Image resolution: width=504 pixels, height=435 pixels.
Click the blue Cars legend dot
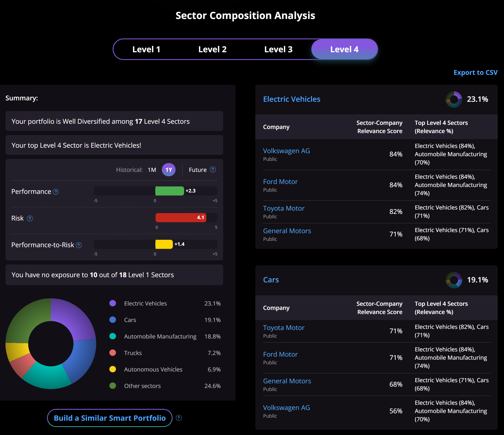coord(113,320)
